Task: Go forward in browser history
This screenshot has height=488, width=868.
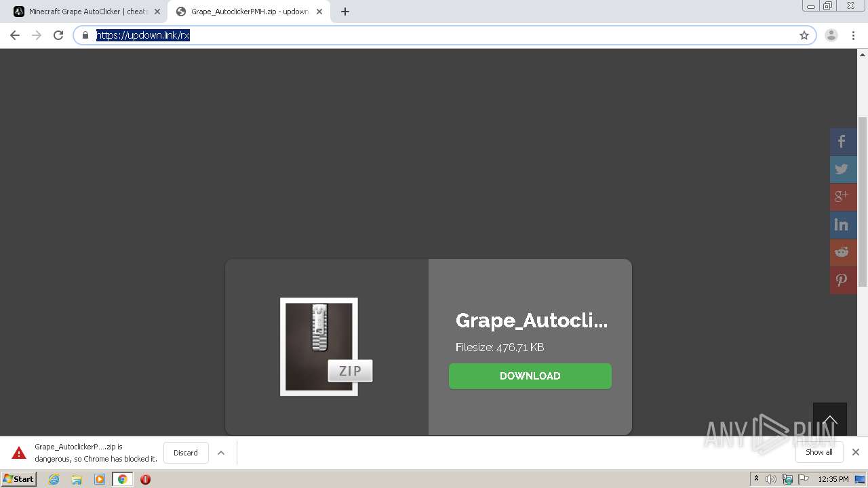Action: click(x=37, y=35)
